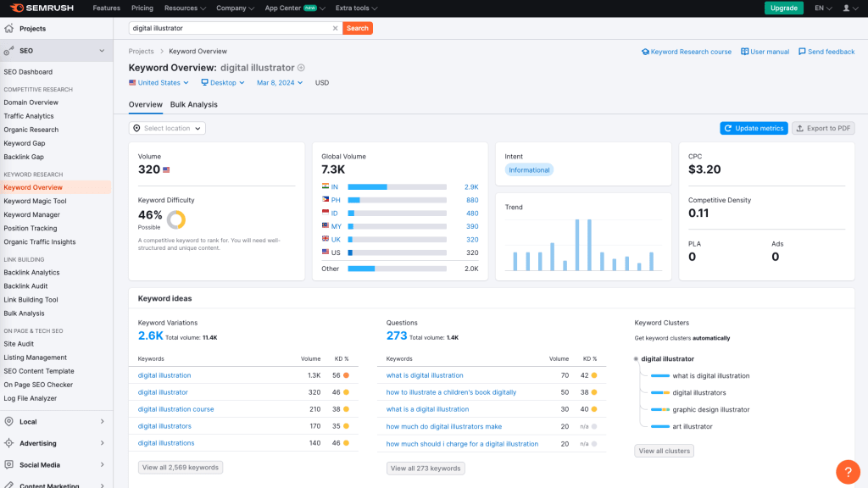Open the help question mark bubble
This screenshot has width=868, height=488.
(848, 472)
